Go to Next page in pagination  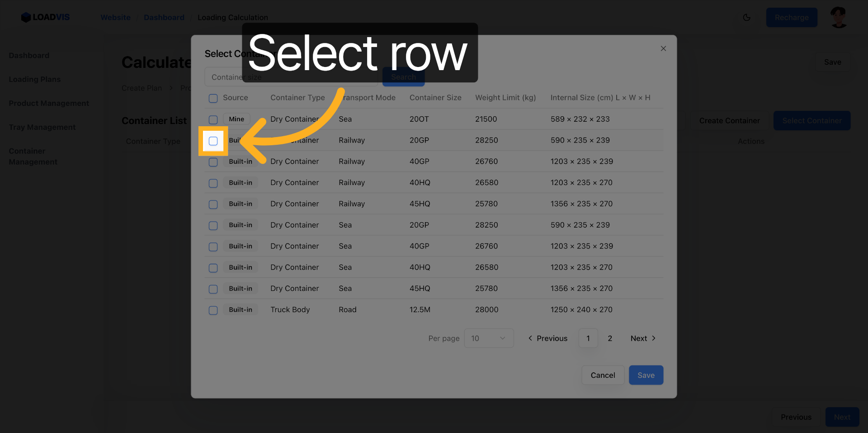(643, 338)
